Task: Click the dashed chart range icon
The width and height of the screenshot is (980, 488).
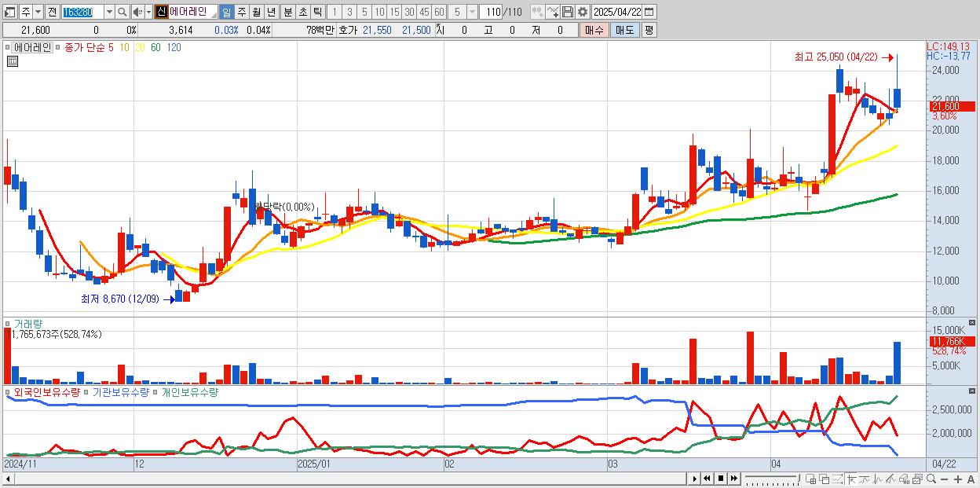Action: tap(837, 479)
